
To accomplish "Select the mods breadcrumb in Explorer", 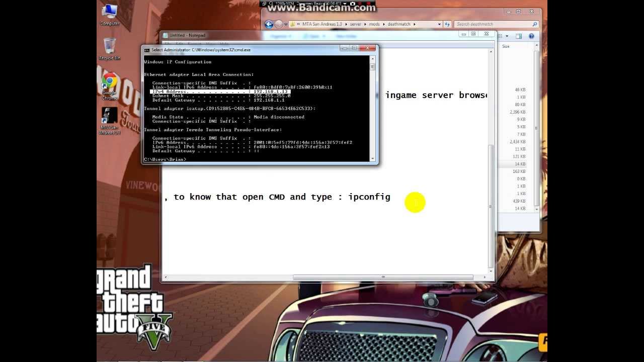I will click(374, 24).
